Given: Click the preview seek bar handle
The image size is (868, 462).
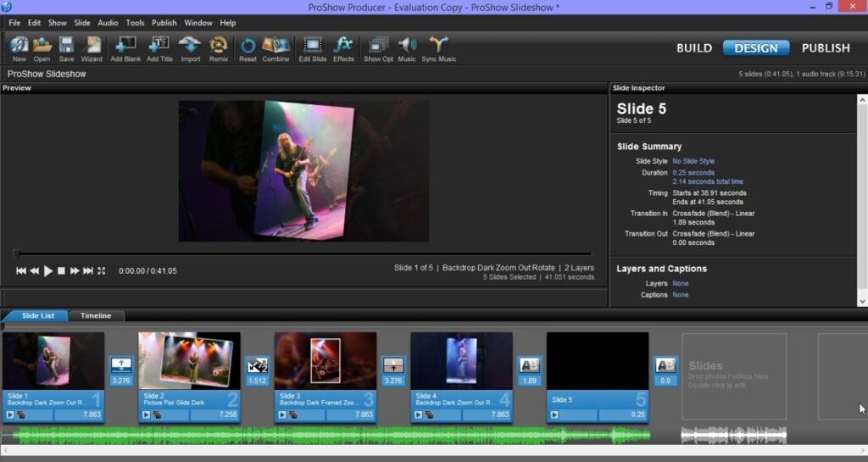Looking at the screenshot, I should [x=17, y=254].
